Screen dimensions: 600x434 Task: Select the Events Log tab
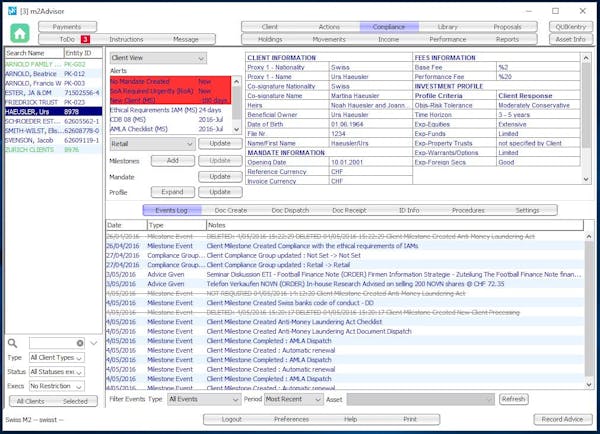[x=171, y=210]
